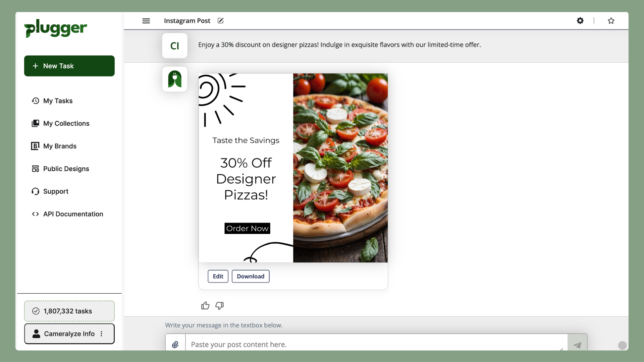Click the thumbs down icon
The image size is (644, 362).
point(220,306)
